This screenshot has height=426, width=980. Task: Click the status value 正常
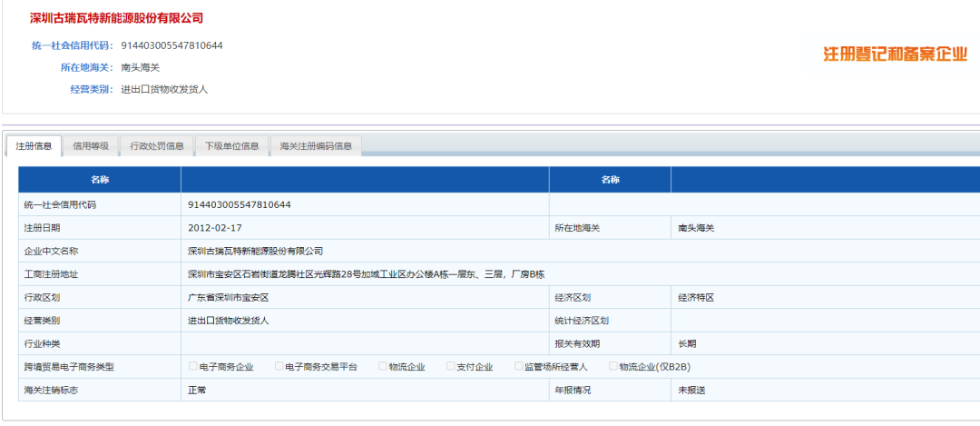[x=197, y=391]
